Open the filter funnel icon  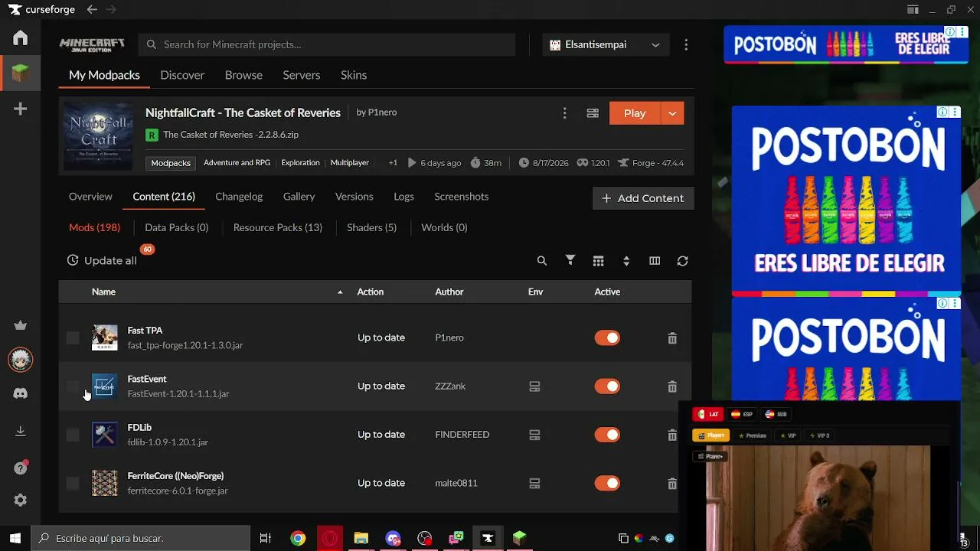click(570, 260)
